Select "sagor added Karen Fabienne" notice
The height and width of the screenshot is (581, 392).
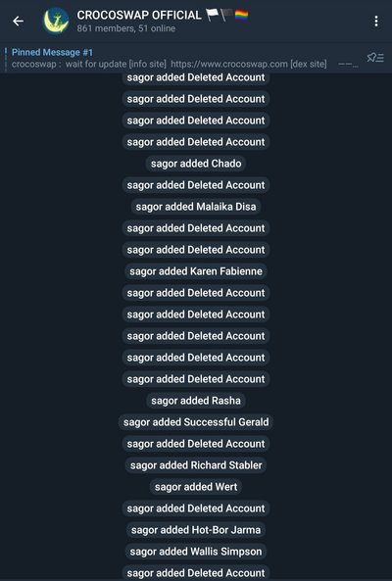coord(196,271)
